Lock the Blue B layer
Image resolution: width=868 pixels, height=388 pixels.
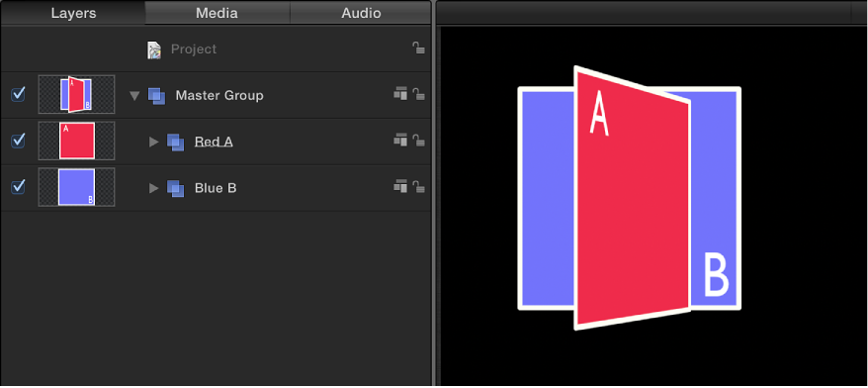tap(419, 187)
